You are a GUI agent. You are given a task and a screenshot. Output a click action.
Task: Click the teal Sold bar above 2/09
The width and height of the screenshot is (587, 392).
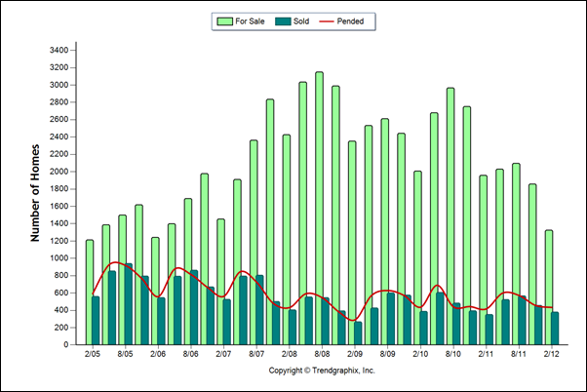pyautogui.click(x=358, y=333)
